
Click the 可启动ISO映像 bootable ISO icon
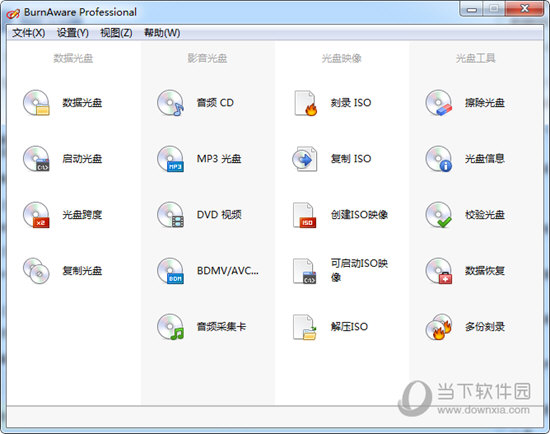304,271
